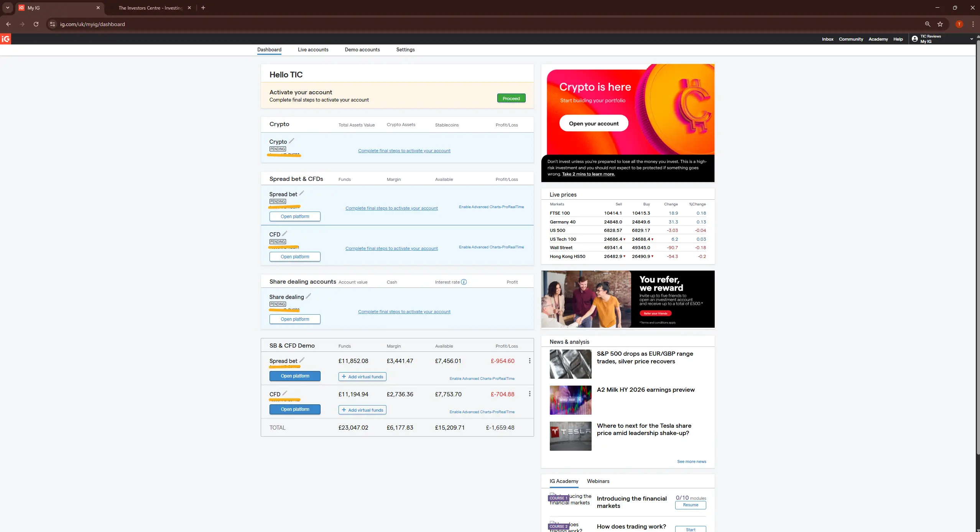
Task: Open the three-dot options for Spread bet demo
Action: [x=529, y=361]
